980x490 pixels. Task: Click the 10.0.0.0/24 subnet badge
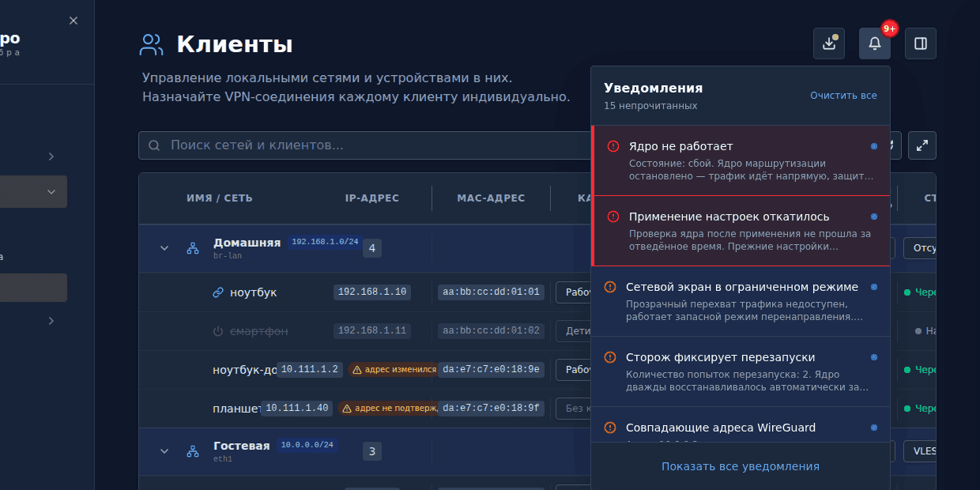(307, 445)
